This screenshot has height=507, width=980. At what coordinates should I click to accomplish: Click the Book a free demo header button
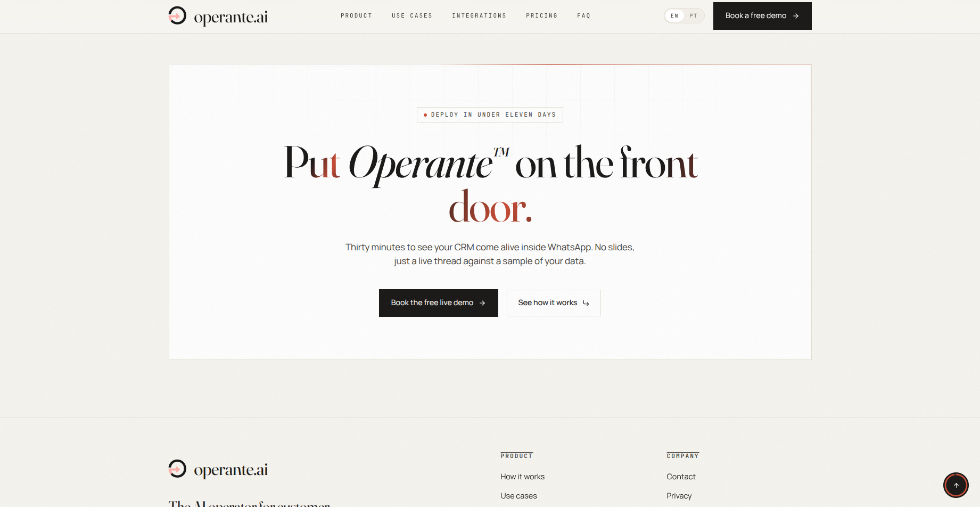762,16
